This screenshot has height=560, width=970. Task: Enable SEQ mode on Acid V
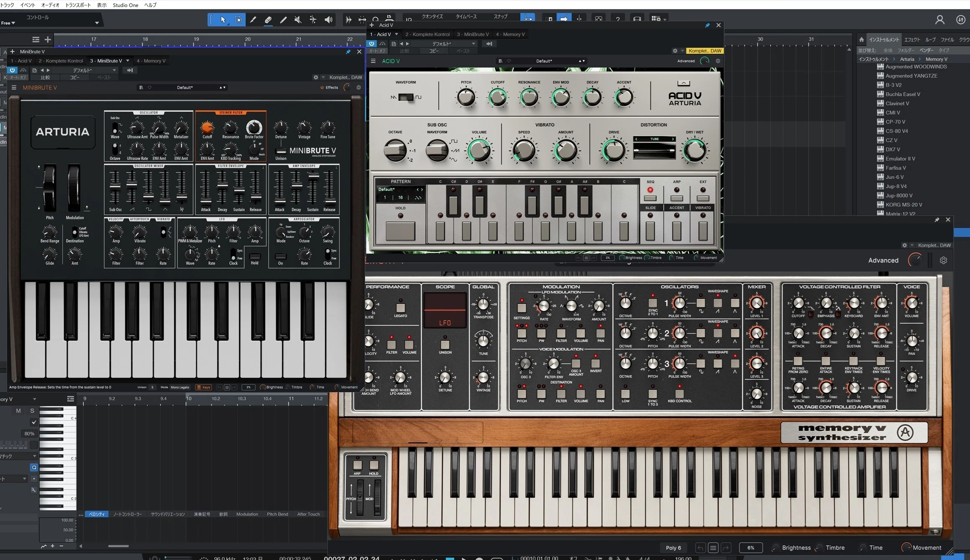coord(650,198)
